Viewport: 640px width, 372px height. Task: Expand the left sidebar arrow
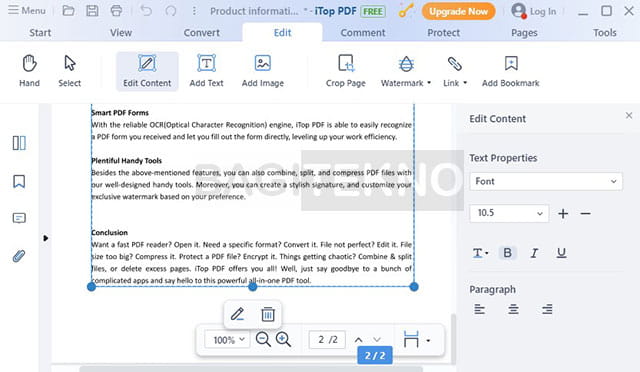(x=45, y=238)
